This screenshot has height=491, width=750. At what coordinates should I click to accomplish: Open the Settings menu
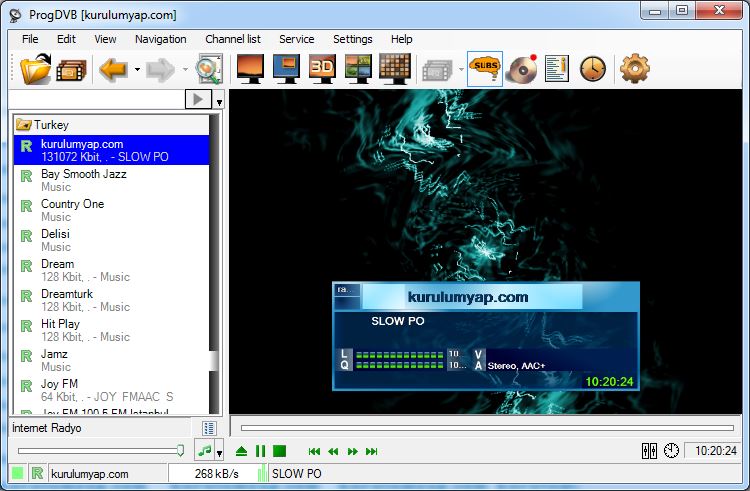[x=353, y=39]
